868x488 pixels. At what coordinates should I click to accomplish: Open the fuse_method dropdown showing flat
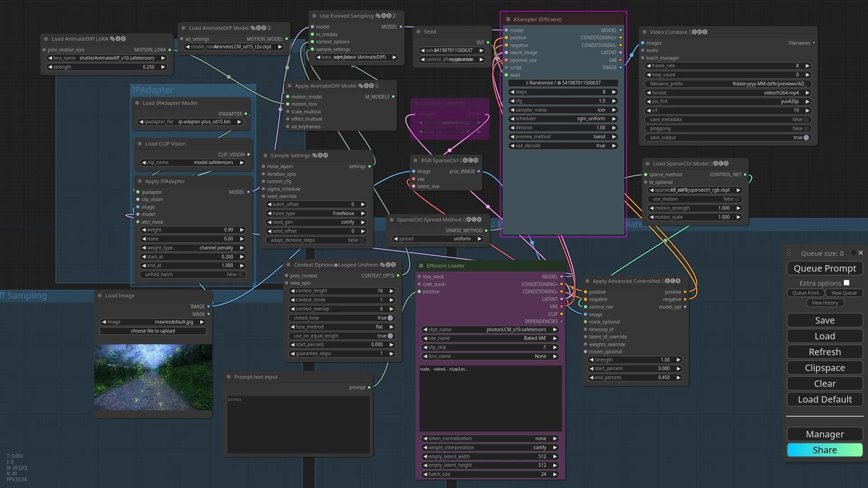tap(341, 327)
